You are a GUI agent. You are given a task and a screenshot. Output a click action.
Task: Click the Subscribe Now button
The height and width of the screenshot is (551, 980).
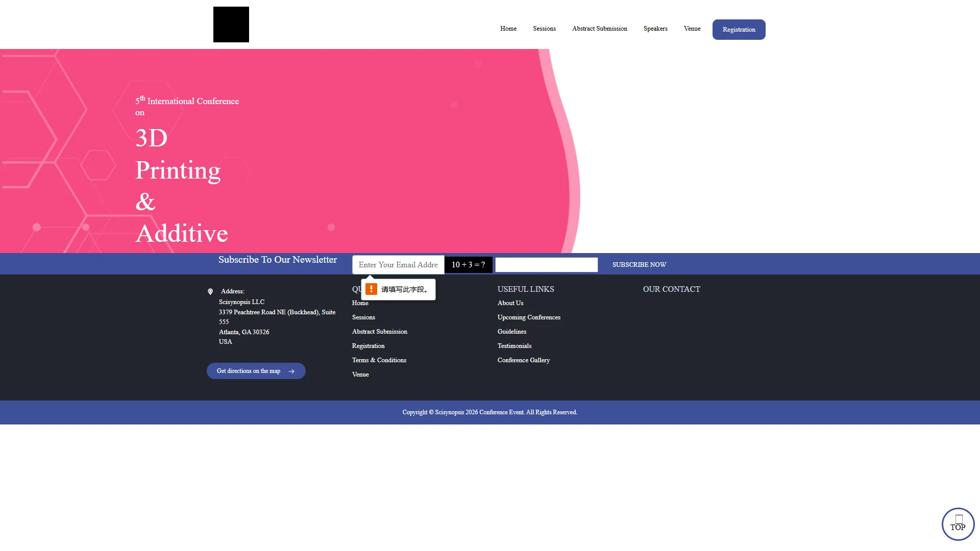pyautogui.click(x=639, y=265)
